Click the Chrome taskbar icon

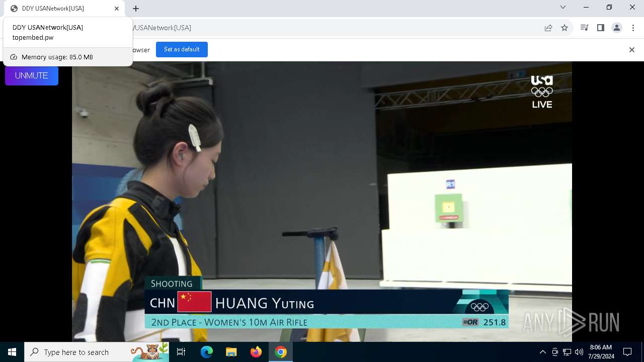[x=281, y=352]
